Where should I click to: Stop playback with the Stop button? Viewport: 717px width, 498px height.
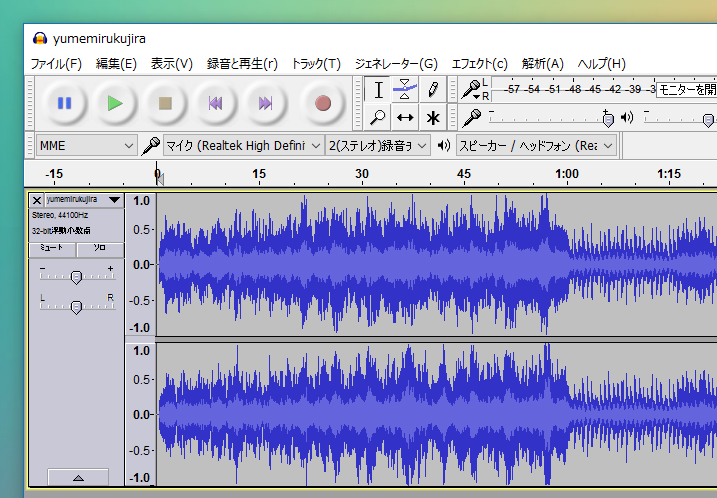[165, 103]
